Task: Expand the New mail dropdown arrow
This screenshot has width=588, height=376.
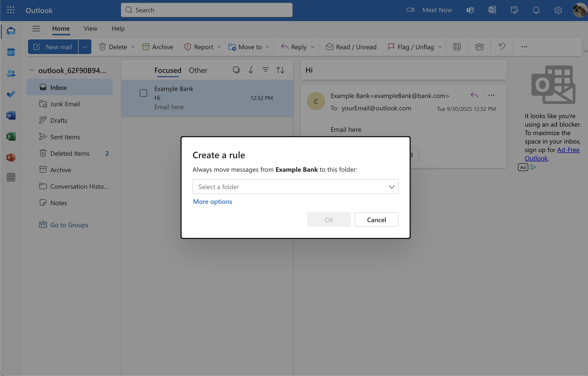Action: tap(85, 47)
